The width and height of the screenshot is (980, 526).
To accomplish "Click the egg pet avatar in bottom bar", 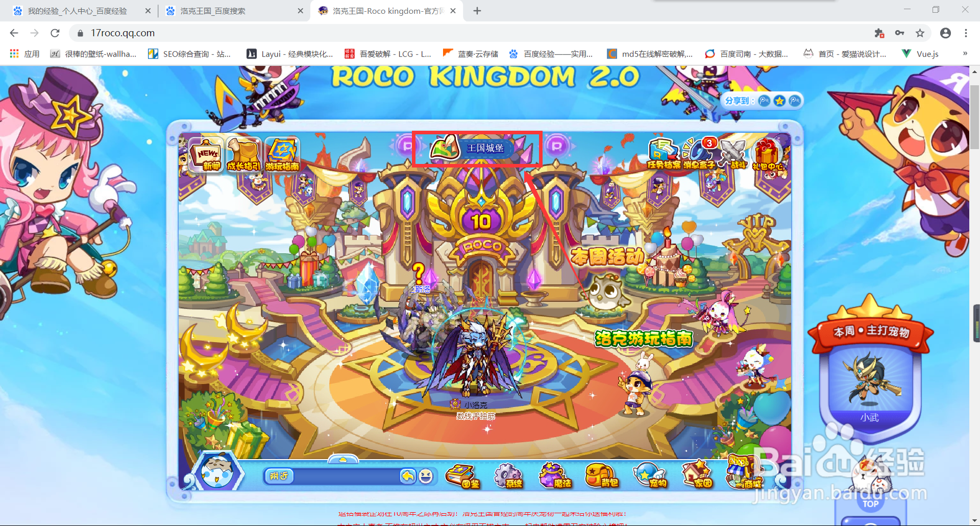I will coord(216,472).
